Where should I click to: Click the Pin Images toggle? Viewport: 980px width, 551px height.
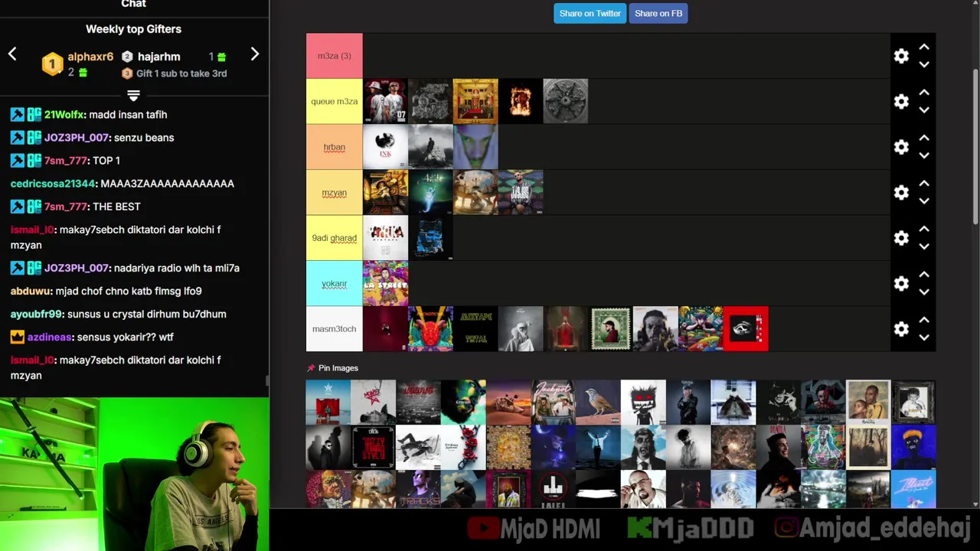[x=332, y=368]
